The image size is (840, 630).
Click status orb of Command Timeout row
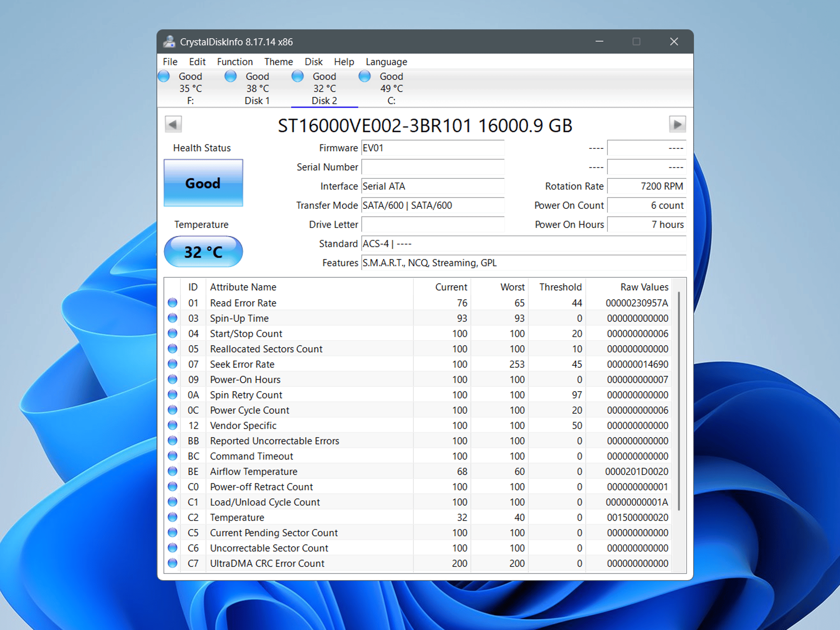click(173, 456)
